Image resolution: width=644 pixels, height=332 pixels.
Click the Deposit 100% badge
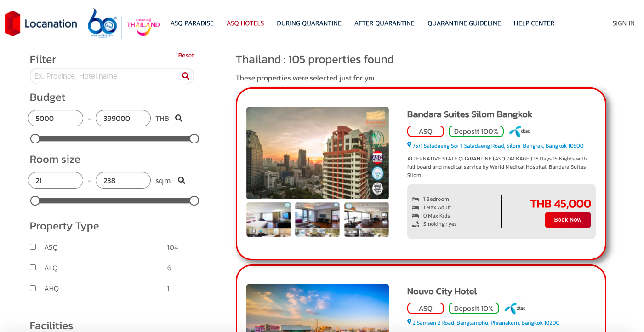pyautogui.click(x=476, y=132)
